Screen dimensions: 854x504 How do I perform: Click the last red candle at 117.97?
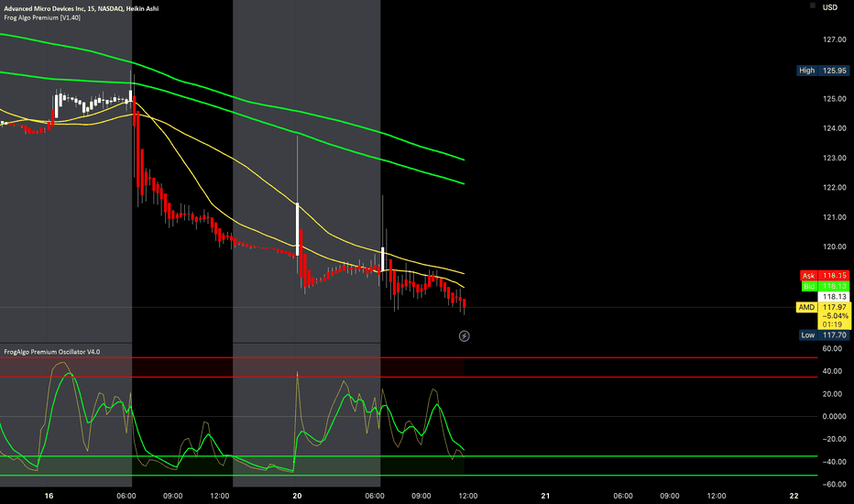point(464,304)
